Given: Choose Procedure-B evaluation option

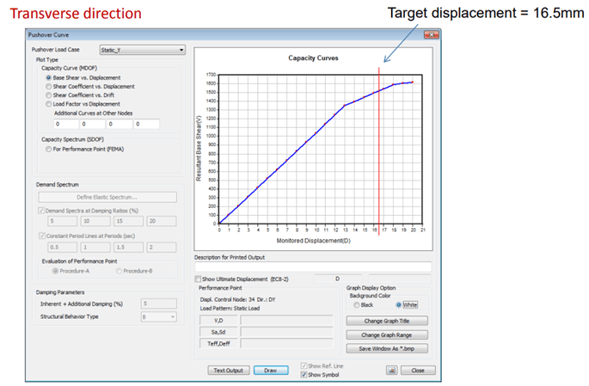Looking at the screenshot, I should [x=119, y=271].
